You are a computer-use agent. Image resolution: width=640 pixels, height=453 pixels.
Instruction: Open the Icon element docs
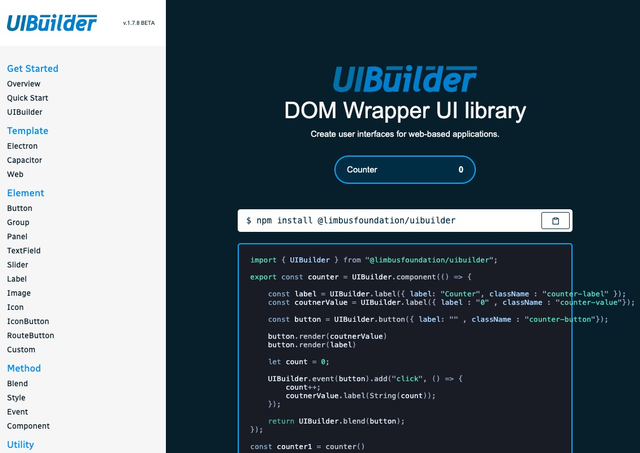tap(15, 307)
